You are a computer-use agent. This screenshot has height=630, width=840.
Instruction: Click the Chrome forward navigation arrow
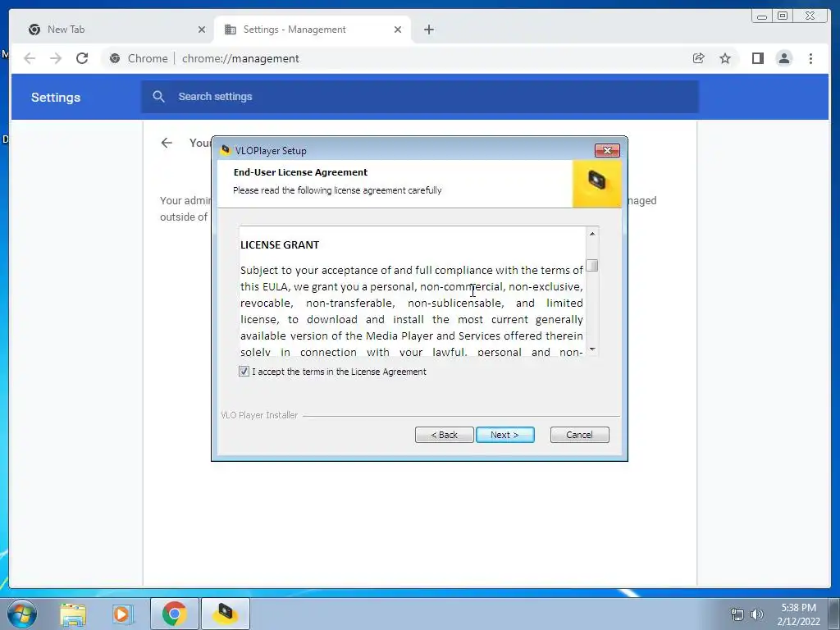click(56, 58)
